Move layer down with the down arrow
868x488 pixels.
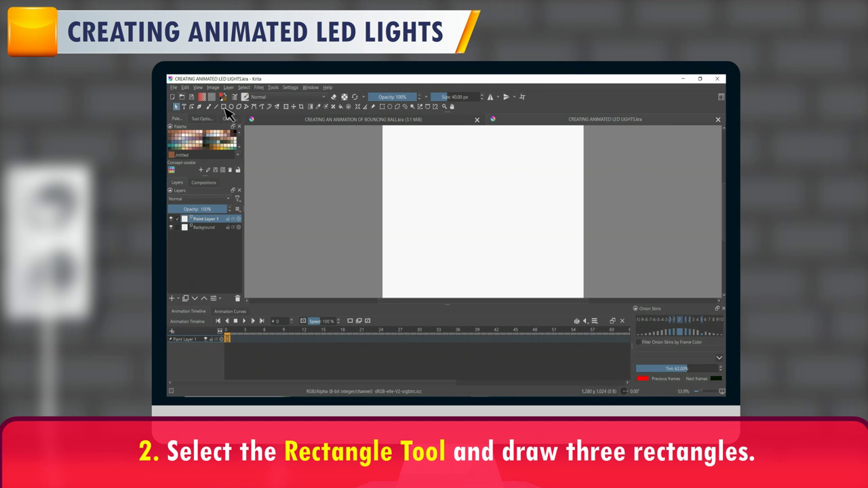pos(195,298)
